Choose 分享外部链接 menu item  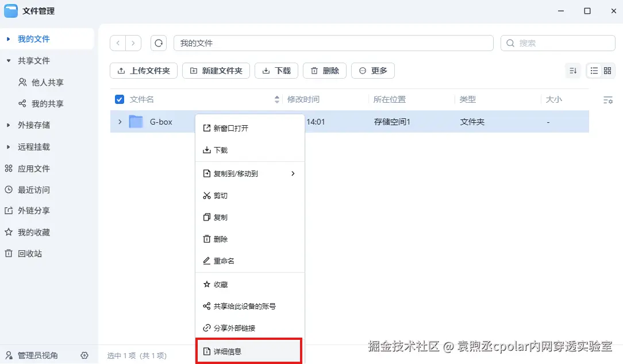click(x=250, y=328)
